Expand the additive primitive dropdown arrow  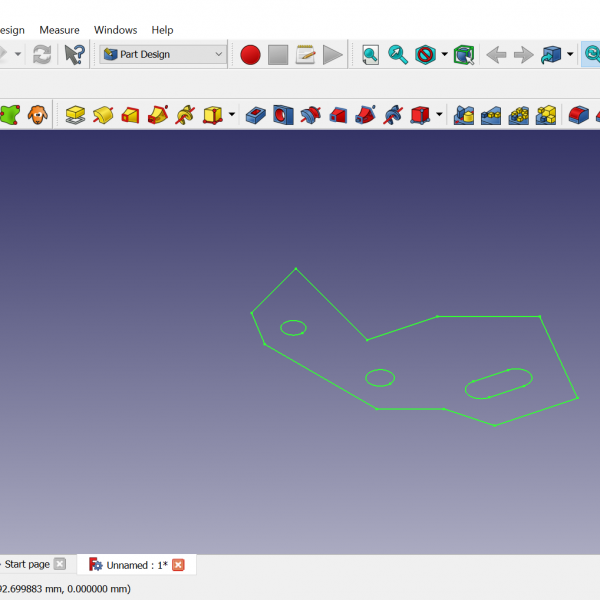(x=232, y=115)
